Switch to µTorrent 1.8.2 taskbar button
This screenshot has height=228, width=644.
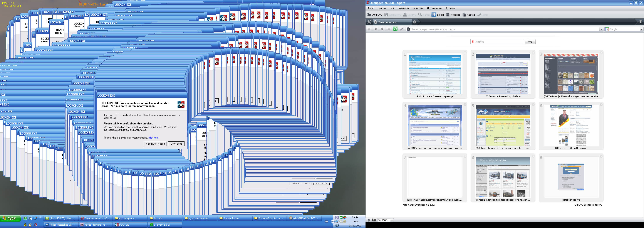pyautogui.click(x=165, y=225)
